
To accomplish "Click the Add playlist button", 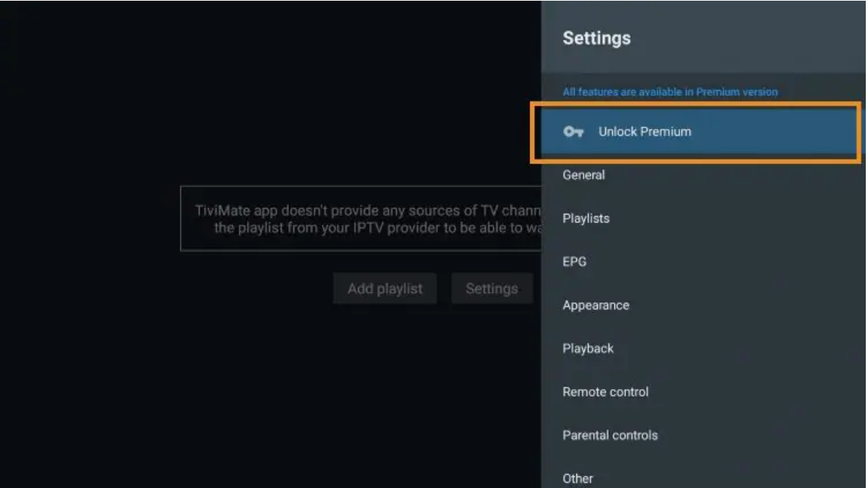I will (x=385, y=288).
